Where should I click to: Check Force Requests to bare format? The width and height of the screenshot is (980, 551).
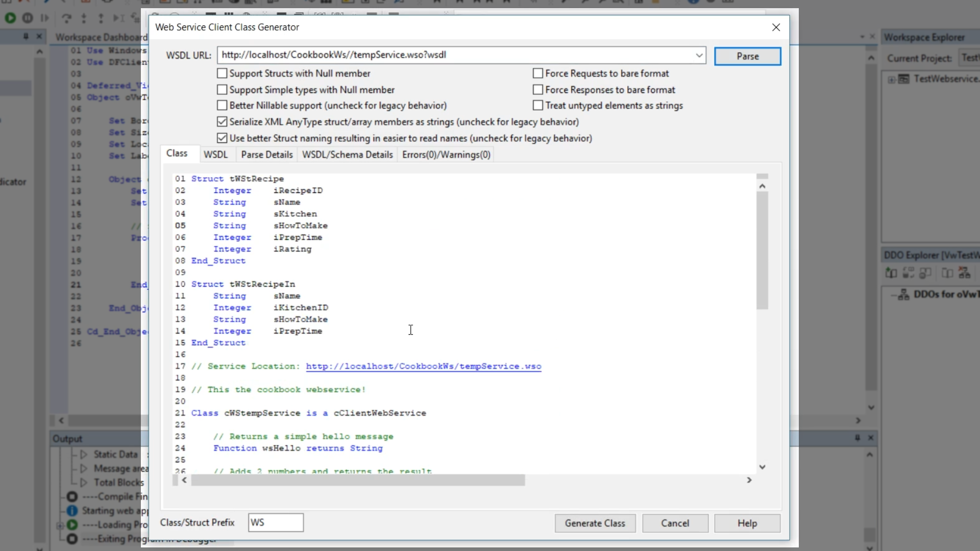538,73
